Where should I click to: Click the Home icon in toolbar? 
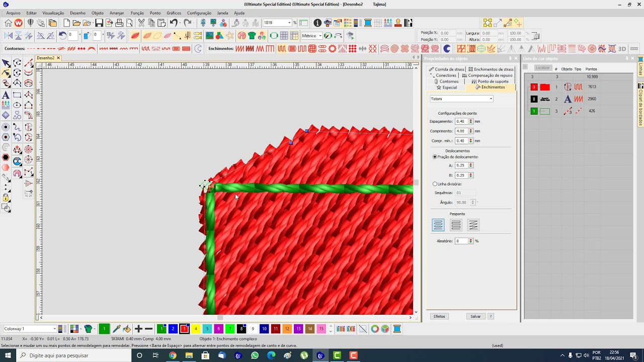(8, 23)
